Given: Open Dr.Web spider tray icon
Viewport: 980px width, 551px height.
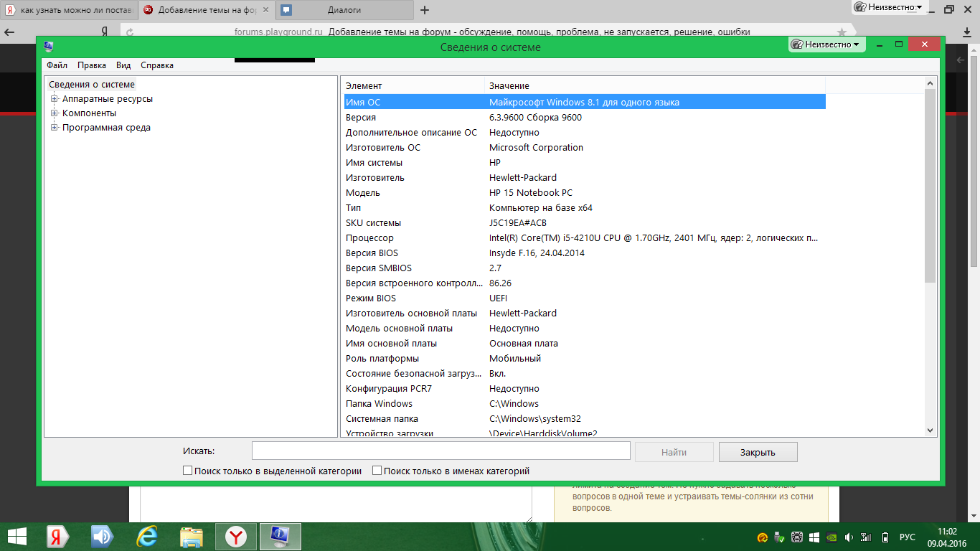Looking at the screenshot, I should point(797,537).
